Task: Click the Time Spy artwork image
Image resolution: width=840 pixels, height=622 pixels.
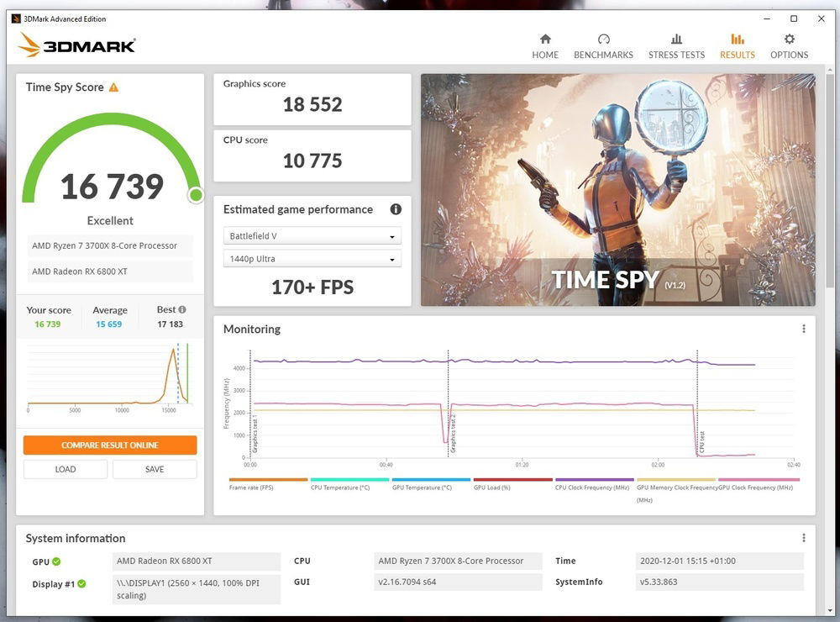Action: (617, 189)
